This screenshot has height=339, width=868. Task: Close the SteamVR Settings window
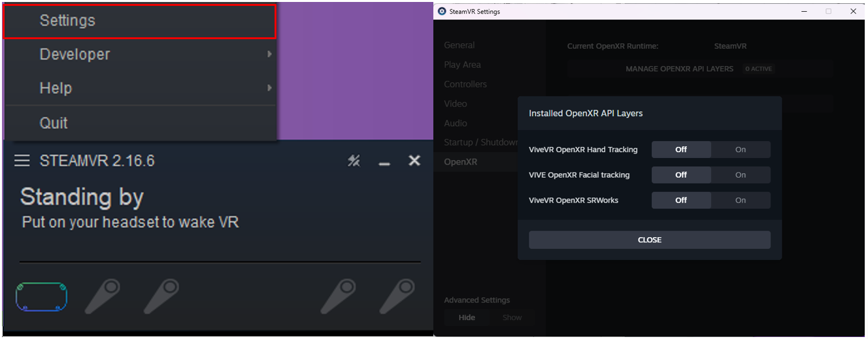pyautogui.click(x=853, y=11)
